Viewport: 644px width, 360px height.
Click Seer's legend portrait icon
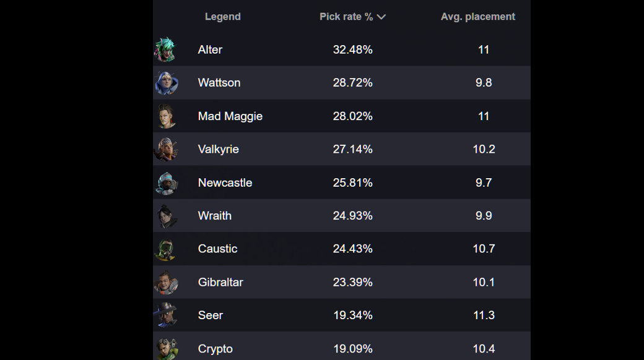point(166,315)
